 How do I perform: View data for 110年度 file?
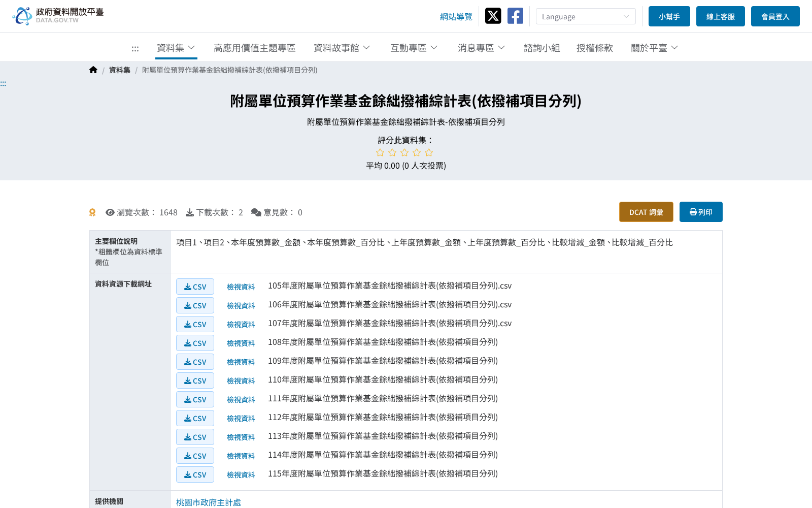[x=241, y=381]
